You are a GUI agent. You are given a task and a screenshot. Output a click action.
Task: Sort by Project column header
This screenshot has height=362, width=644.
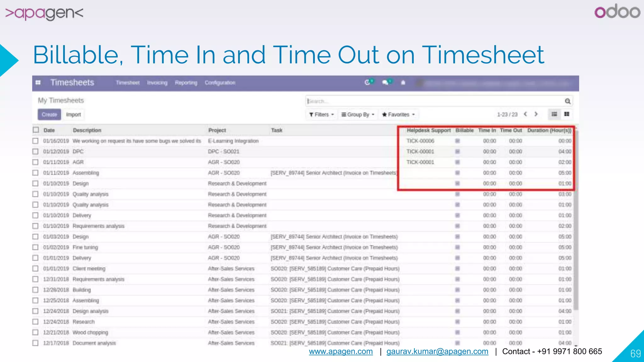[x=217, y=130]
